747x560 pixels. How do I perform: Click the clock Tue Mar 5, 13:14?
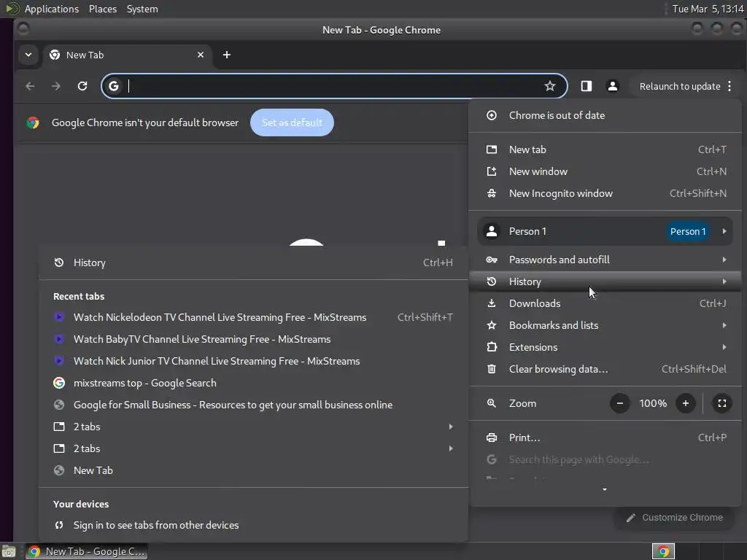[708, 9]
